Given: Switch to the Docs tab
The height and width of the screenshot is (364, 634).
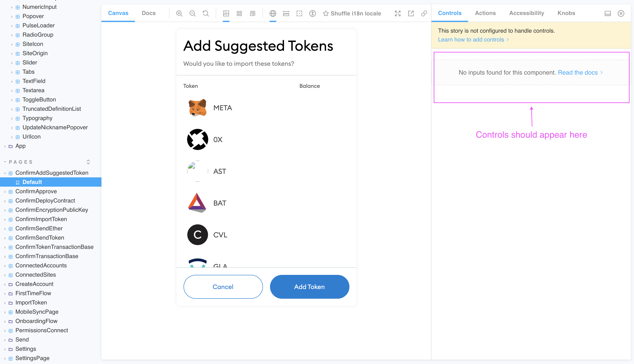Looking at the screenshot, I should coord(148,13).
